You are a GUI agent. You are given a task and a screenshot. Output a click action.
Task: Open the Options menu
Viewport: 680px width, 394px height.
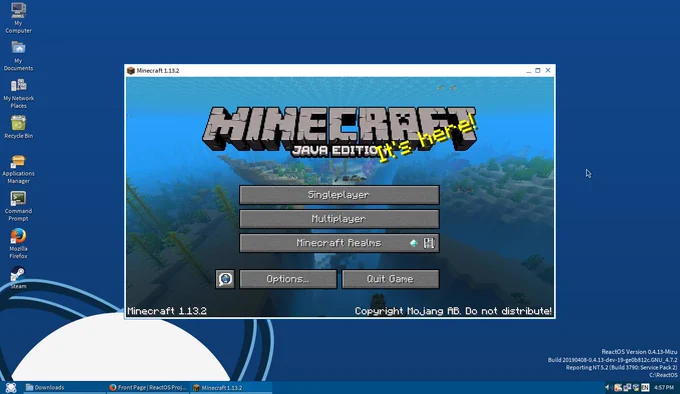point(288,279)
